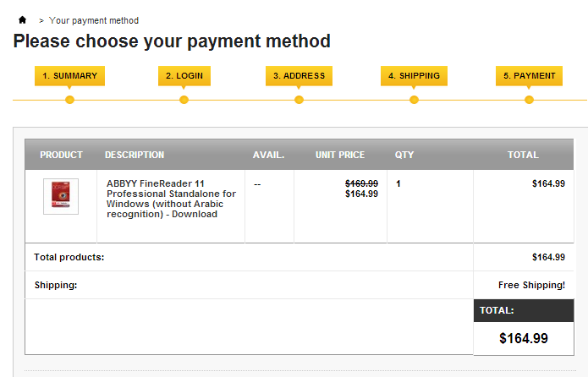This screenshot has height=377, width=588.
Task: Go to the 1. Summary step
Action: [x=69, y=76]
